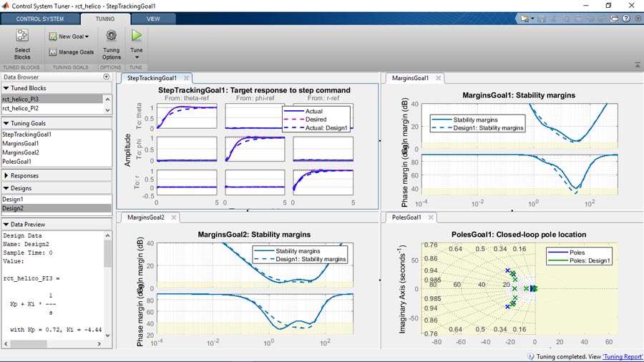
Task: Expand the Responses section
Action: click(24, 175)
